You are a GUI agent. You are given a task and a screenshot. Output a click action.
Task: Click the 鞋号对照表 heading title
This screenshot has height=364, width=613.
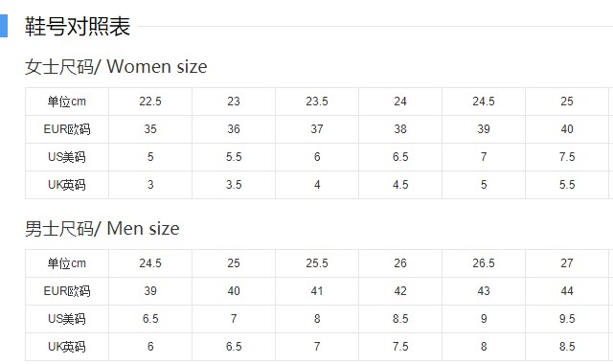78,27
